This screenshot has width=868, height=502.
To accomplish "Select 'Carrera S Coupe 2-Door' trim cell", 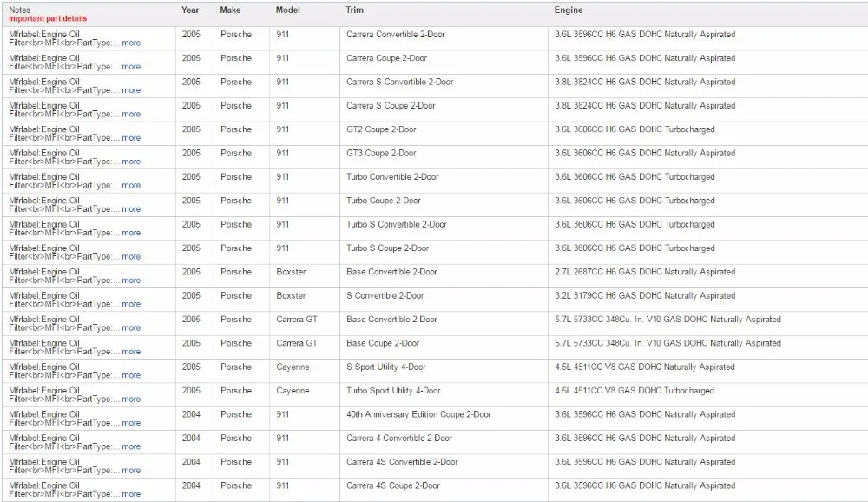I will 391,106.
